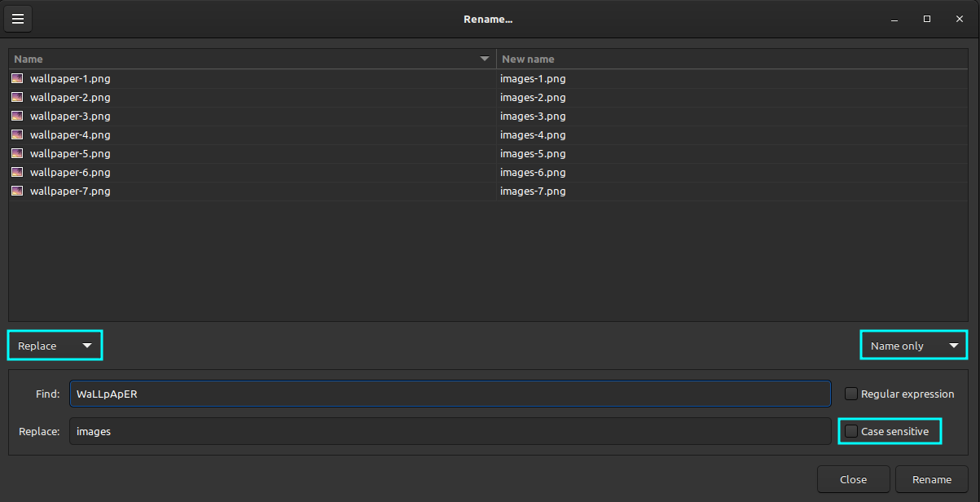Click inside the Replace text field

(450, 431)
